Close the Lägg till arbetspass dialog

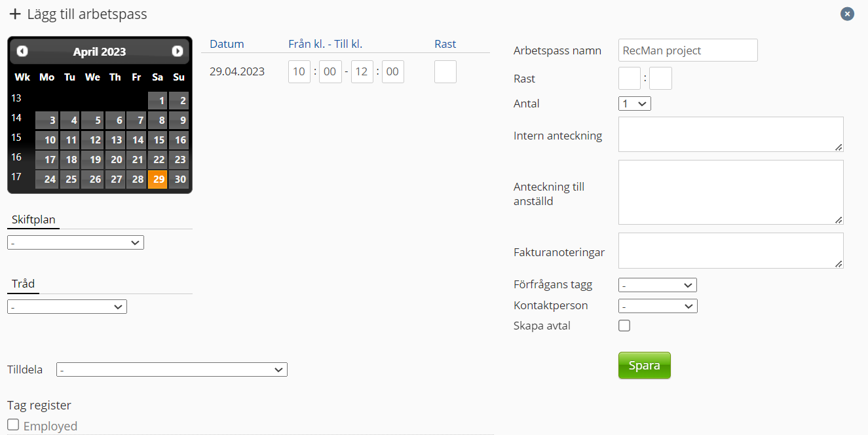click(x=847, y=14)
